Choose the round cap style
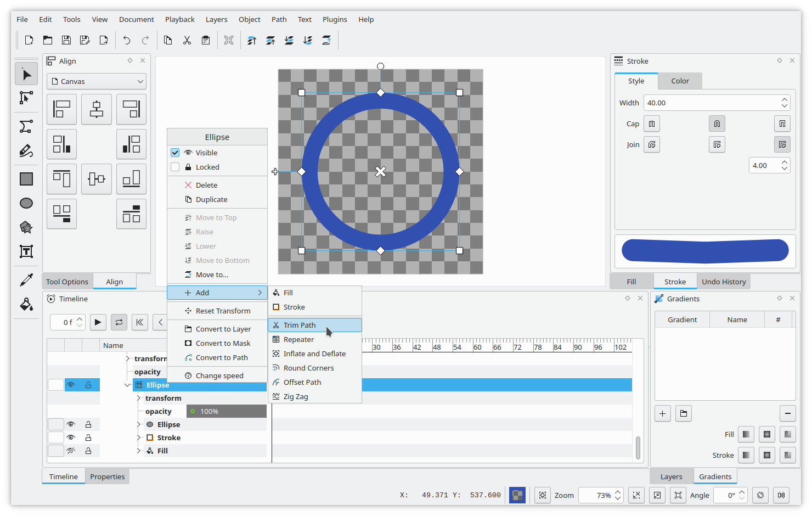Viewport: 812px width, 516px height. (x=717, y=124)
